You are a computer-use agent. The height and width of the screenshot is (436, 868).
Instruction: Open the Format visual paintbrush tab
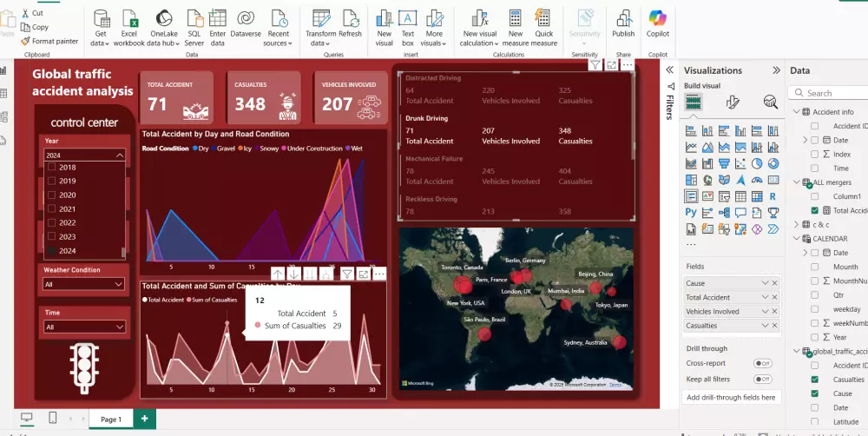[x=733, y=102]
